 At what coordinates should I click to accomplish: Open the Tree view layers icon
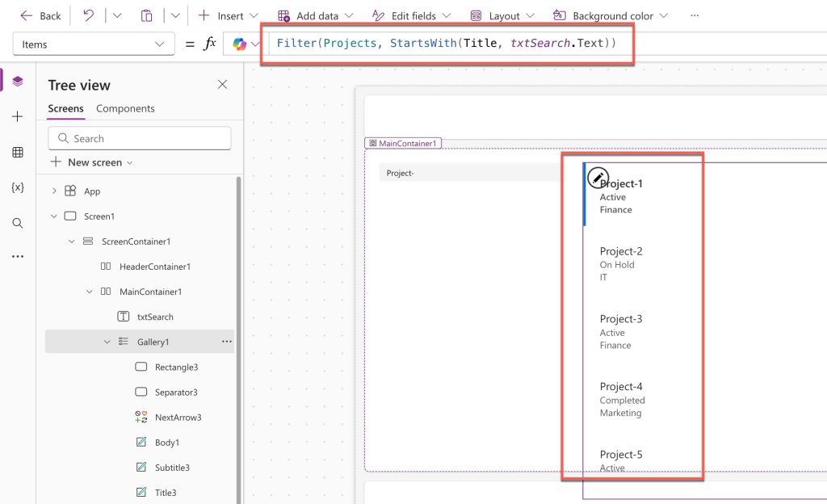18,82
